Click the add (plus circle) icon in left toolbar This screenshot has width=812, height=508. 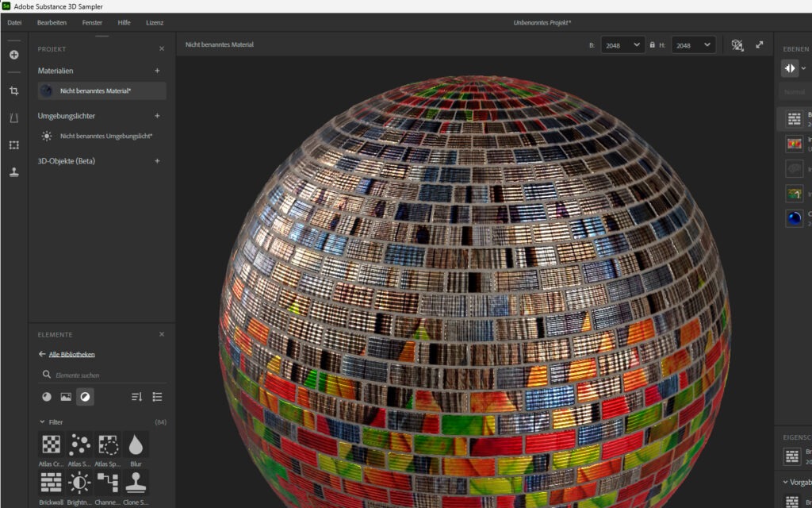pos(14,55)
